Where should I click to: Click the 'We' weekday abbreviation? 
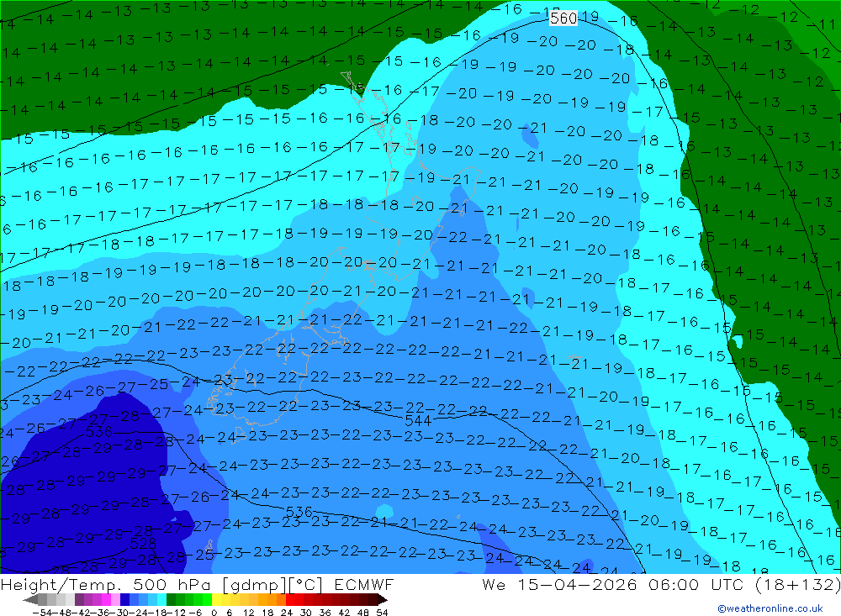494,584
